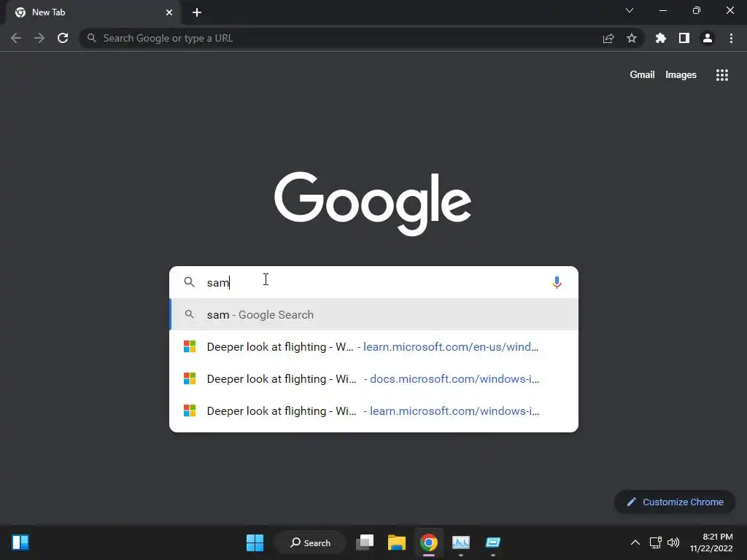Image resolution: width=747 pixels, height=560 pixels.
Task: Click the share this page icon
Action: point(608,38)
